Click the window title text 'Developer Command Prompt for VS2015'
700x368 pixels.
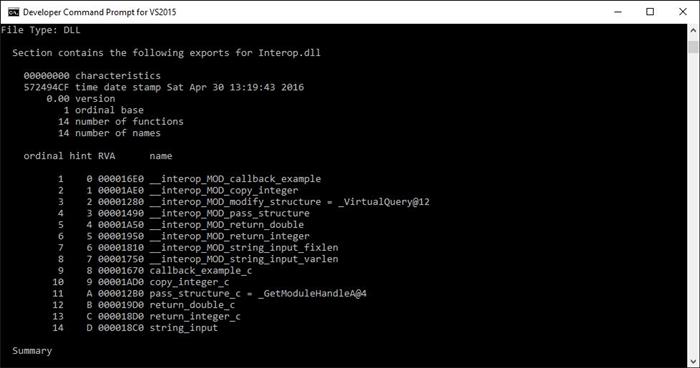pos(100,12)
